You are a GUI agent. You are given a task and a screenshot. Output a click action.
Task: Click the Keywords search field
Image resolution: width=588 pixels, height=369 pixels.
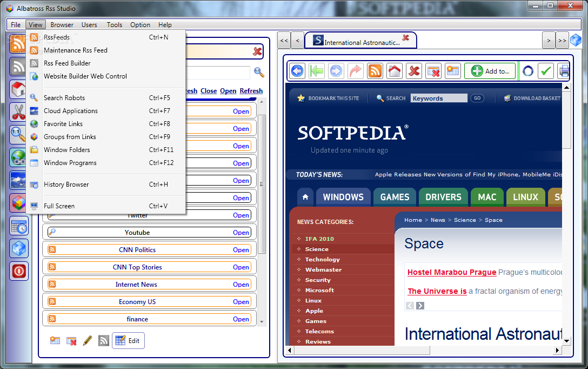[x=439, y=98]
